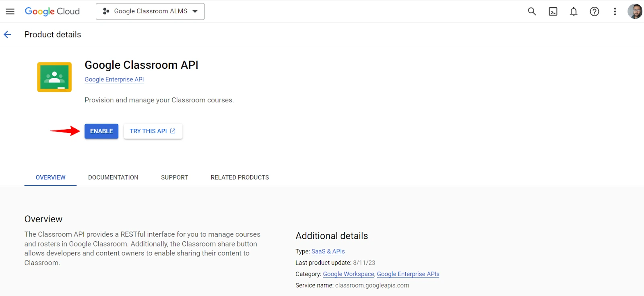Switch to the Documentation tab
644x296 pixels.
(x=113, y=178)
